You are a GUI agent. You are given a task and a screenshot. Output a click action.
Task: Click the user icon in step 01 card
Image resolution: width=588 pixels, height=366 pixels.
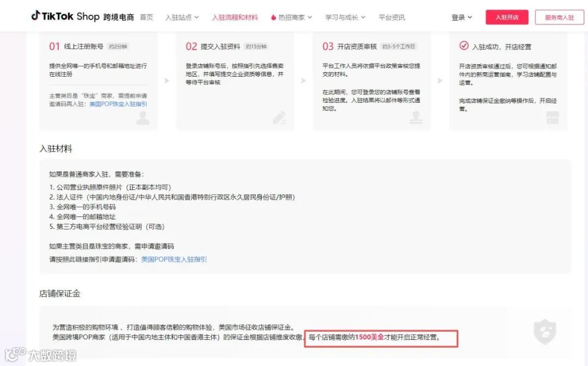tap(143, 117)
